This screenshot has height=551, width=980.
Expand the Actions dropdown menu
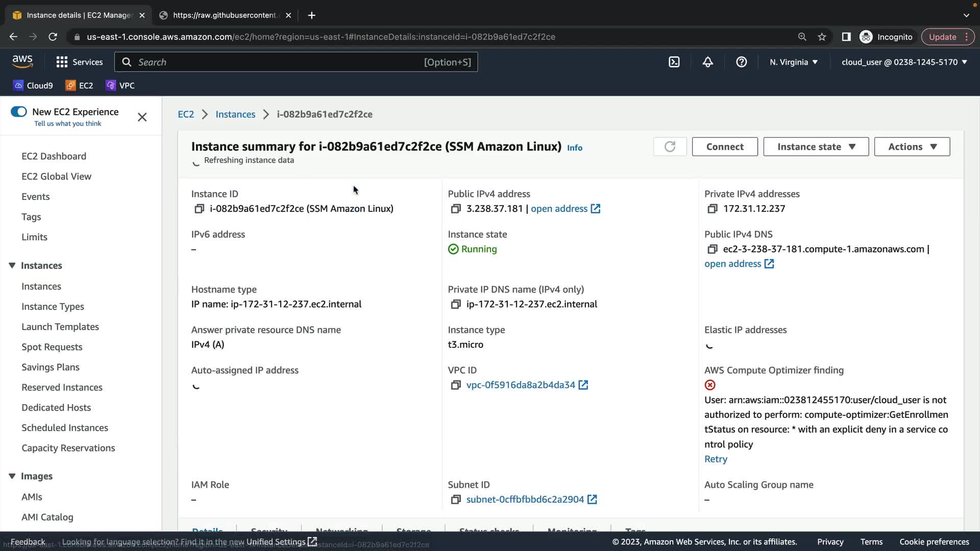point(912,147)
